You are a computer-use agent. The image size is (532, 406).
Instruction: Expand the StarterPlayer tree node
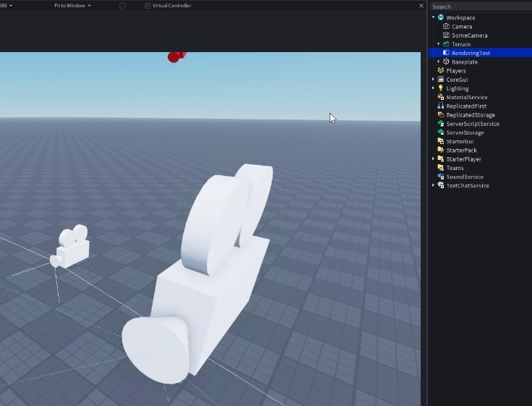[x=433, y=158]
